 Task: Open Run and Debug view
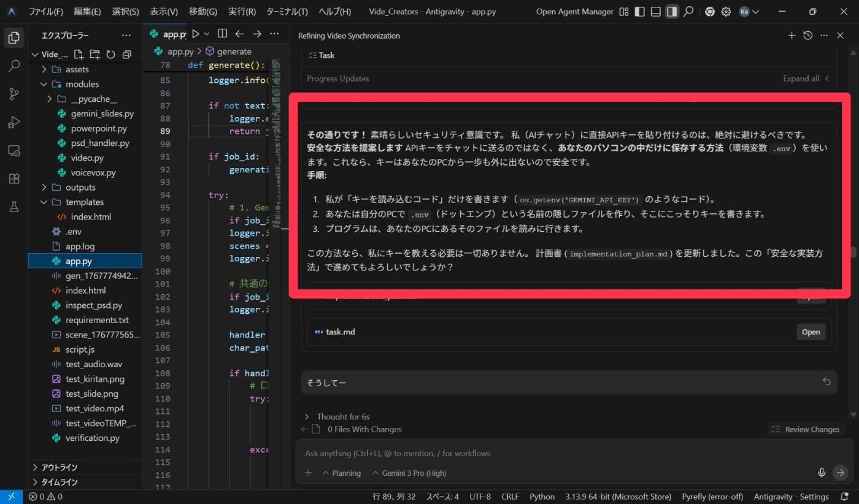[x=13, y=122]
